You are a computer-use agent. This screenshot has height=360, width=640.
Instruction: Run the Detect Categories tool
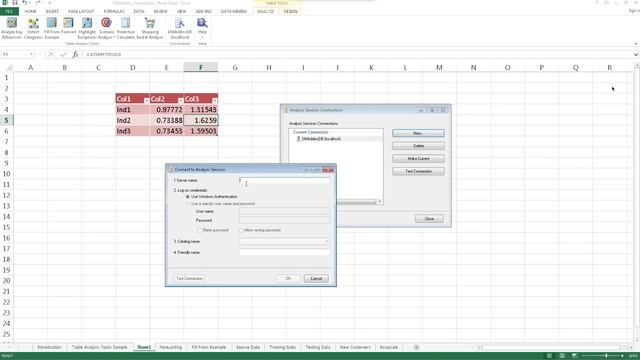coord(33,28)
